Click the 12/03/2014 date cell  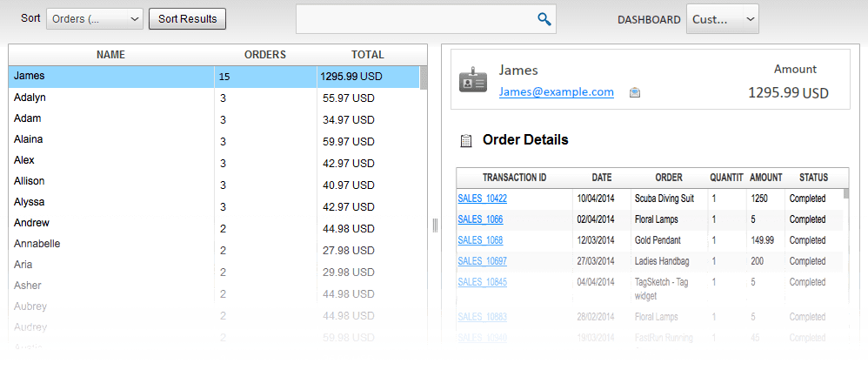coord(596,240)
